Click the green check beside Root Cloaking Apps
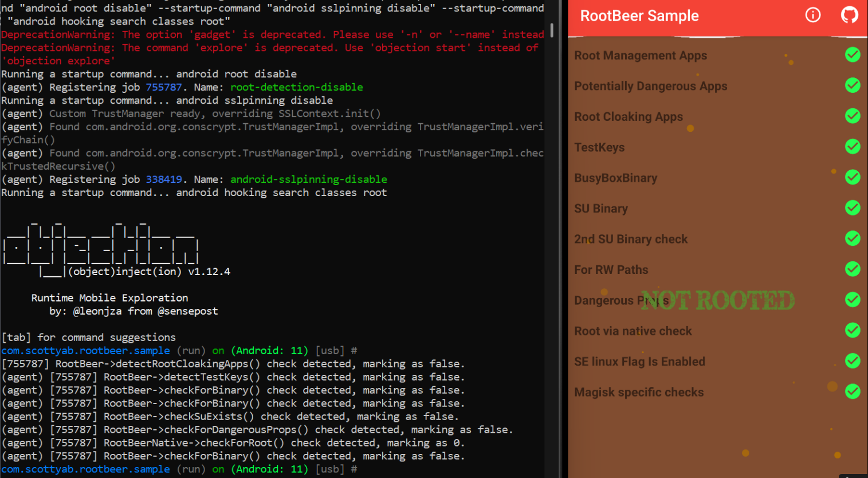This screenshot has width=868, height=478. [x=853, y=116]
